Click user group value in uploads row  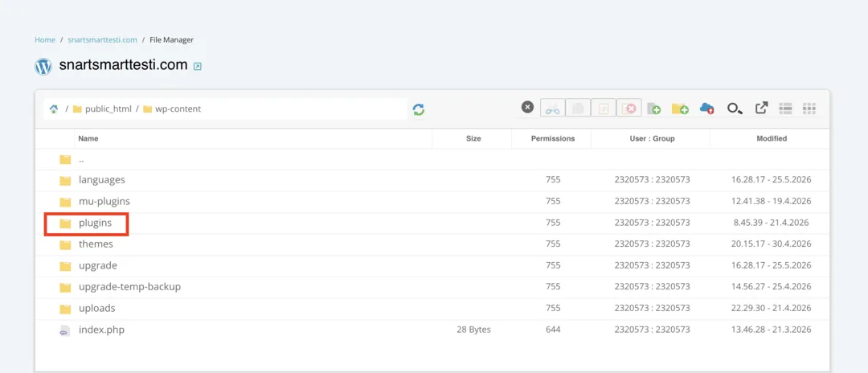click(652, 308)
